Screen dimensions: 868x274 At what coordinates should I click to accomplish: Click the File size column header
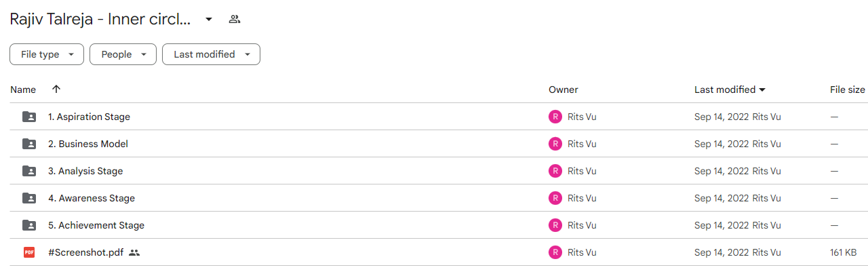click(x=848, y=90)
